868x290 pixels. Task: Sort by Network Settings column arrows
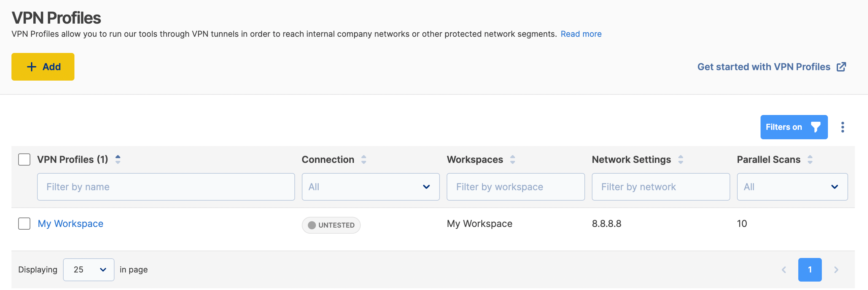click(680, 159)
